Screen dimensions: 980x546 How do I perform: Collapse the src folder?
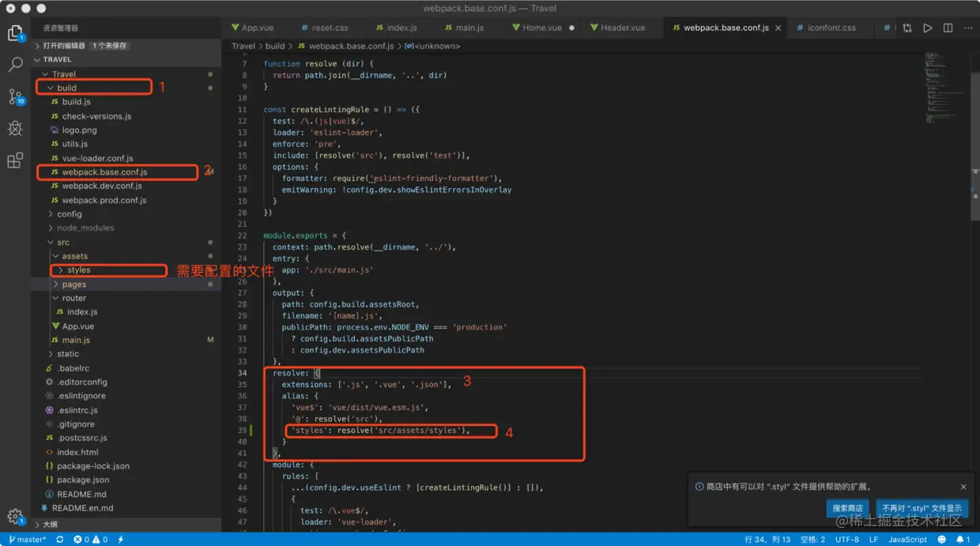click(x=62, y=243)
